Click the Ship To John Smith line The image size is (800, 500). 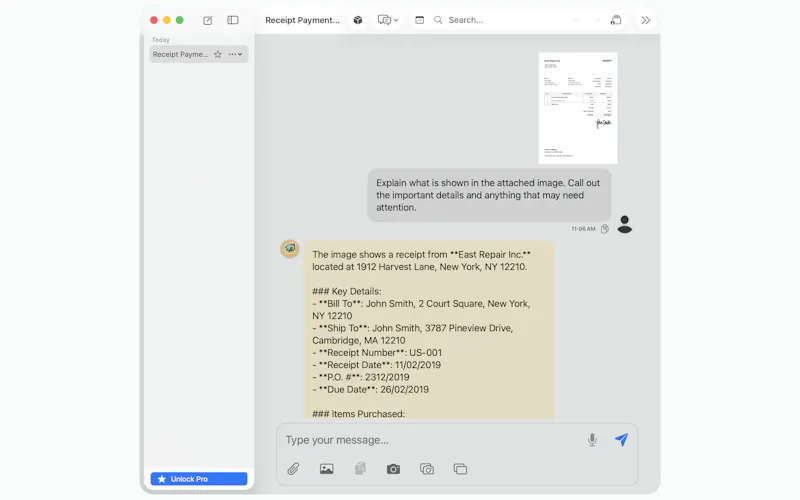point(413,334)
